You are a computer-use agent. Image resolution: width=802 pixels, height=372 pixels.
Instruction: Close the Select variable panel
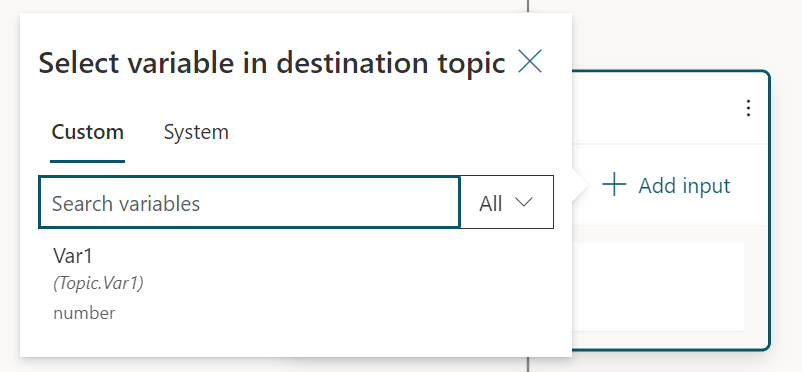[530, 61]
